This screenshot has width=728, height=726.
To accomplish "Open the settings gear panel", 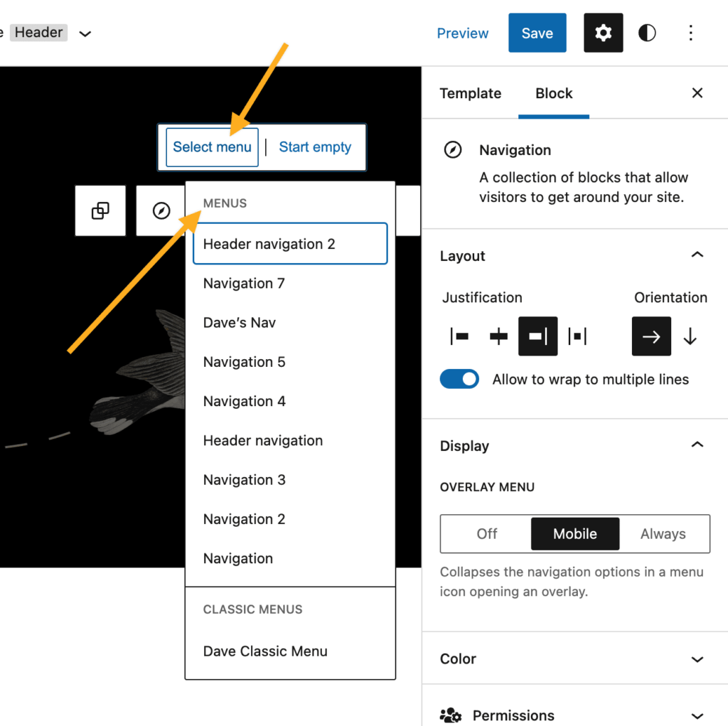I will [603, 33].
